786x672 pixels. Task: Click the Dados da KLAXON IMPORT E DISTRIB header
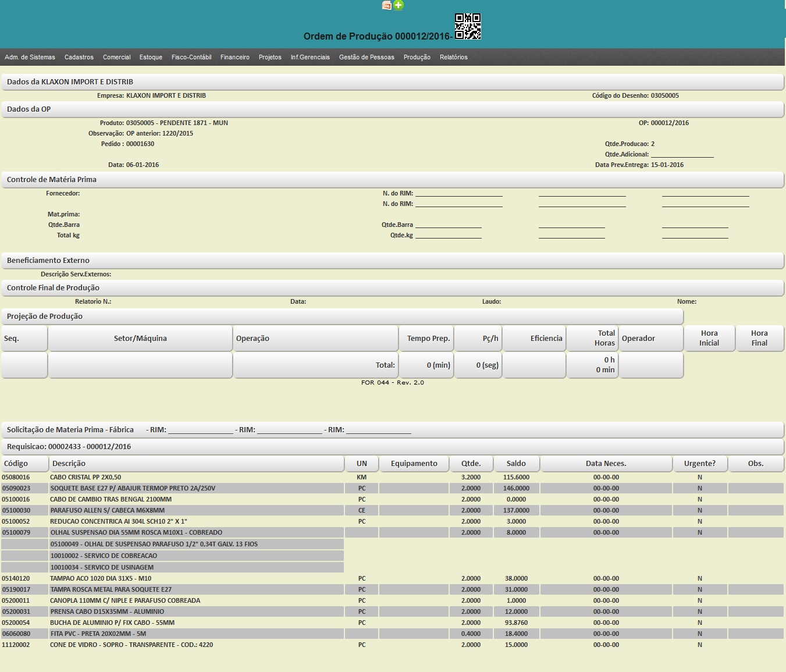pos(393,82)
